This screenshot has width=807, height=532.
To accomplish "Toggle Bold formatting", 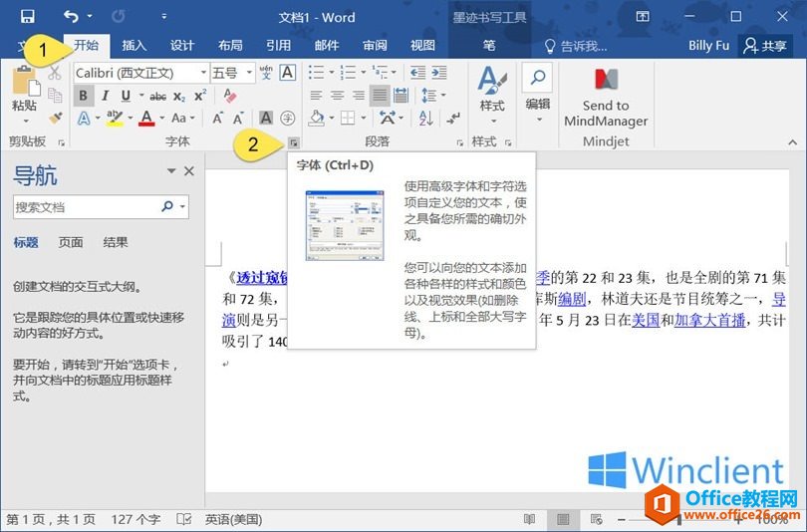I will pyautogui.click(x=84, y=96).
